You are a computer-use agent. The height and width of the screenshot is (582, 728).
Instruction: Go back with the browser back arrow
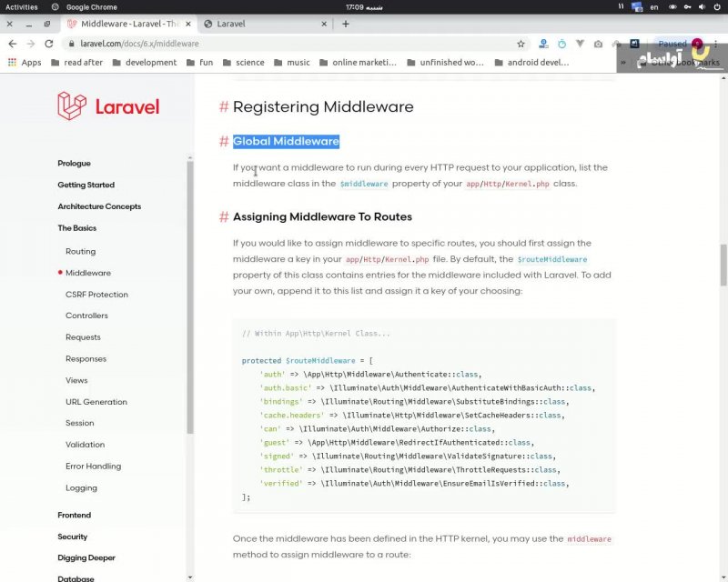[12, 44]
